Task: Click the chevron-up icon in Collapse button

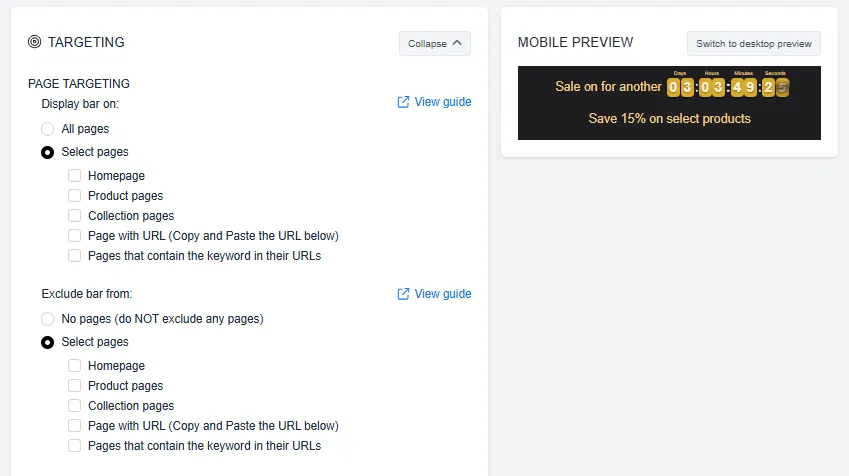Action: [457, 43]
